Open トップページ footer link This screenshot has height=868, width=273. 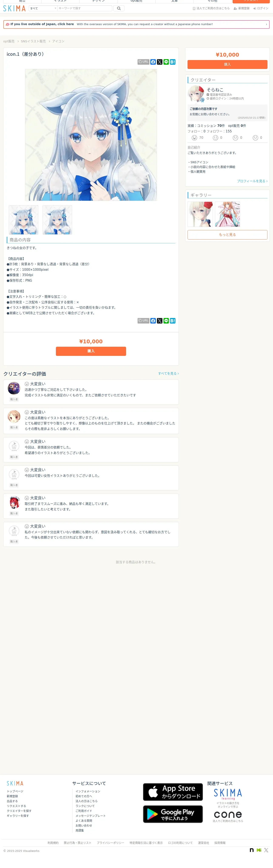coord(15,791)
